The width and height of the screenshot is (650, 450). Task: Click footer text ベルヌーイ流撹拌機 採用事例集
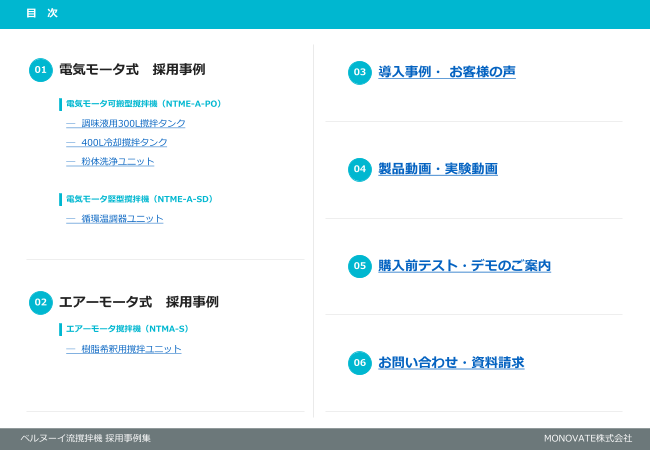86,438
